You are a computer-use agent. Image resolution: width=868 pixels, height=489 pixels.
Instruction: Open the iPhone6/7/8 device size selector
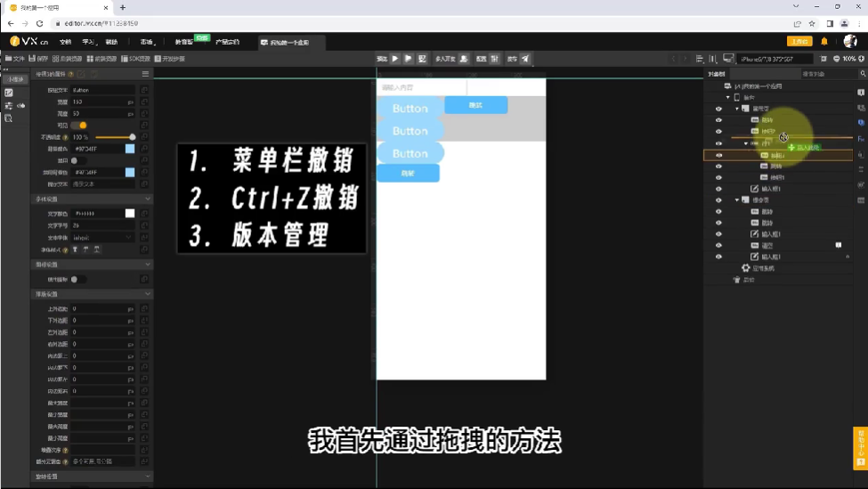775,59
